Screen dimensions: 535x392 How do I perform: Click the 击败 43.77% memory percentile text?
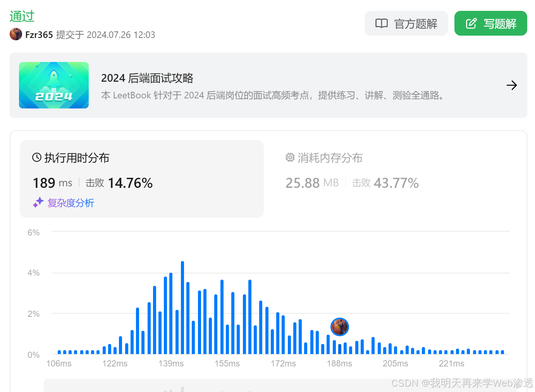(x=385, y=183)
